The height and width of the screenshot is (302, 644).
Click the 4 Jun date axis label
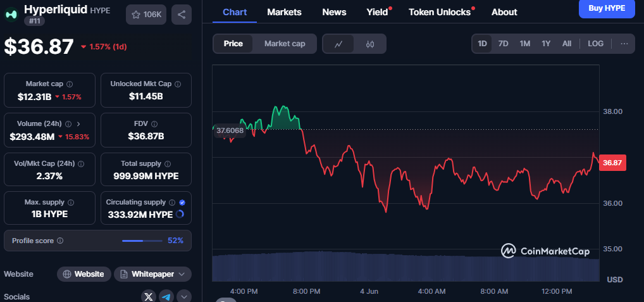(369, 291)
